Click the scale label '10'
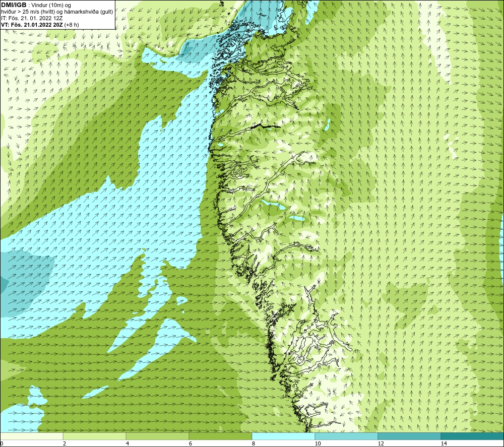 318,443
